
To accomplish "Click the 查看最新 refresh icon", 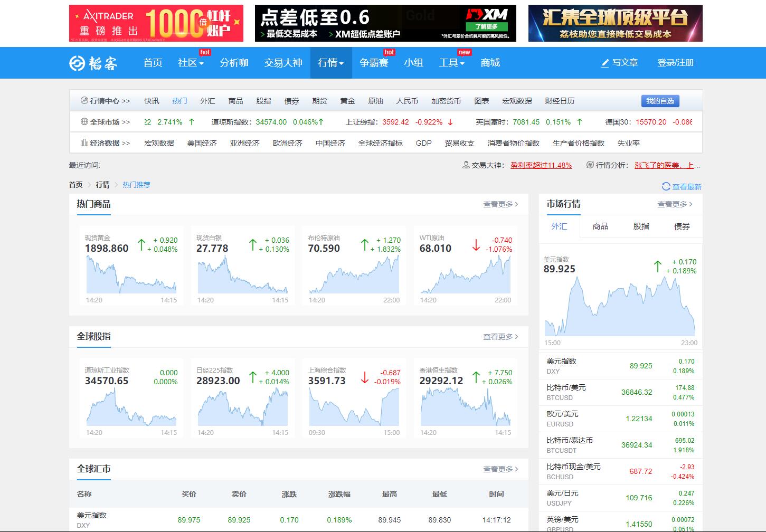I will 666,186.
